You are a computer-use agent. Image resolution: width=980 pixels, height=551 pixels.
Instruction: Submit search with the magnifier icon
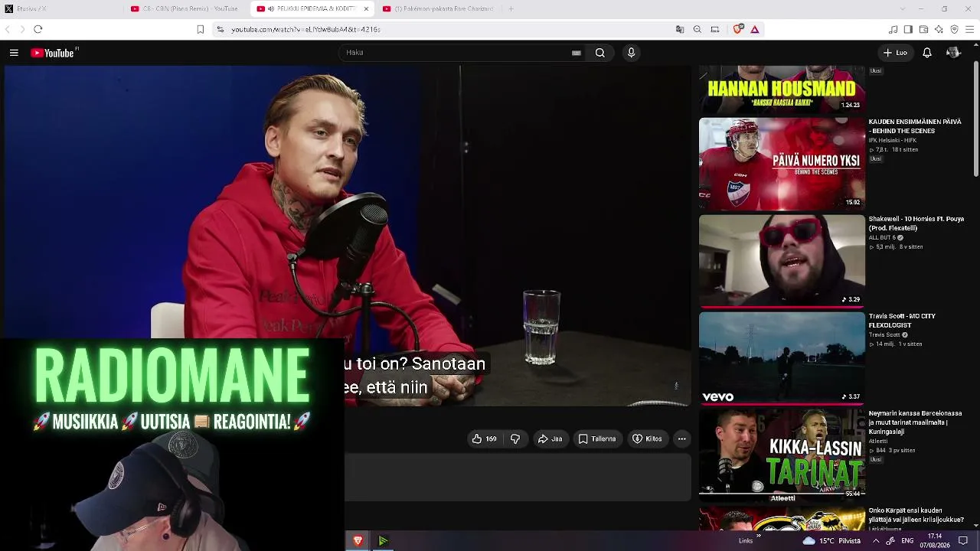click(x=600, y=53)
